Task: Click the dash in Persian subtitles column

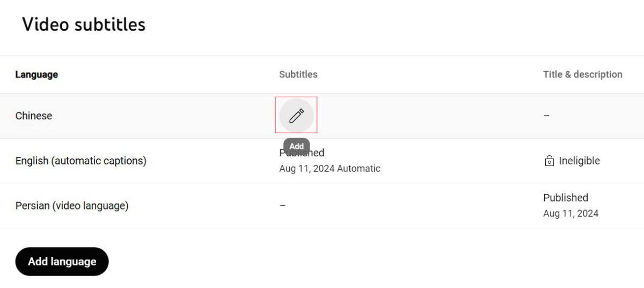Action: (282, 205)
